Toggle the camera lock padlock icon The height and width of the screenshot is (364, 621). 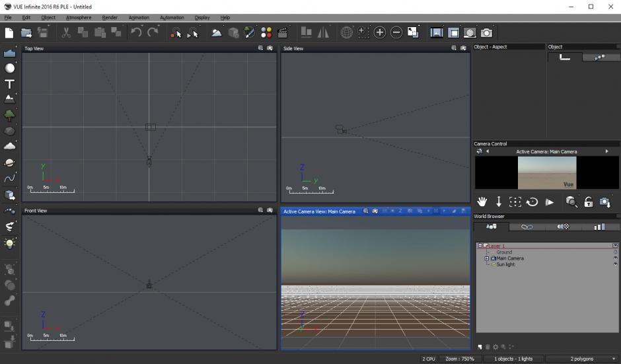coord(589,202)
